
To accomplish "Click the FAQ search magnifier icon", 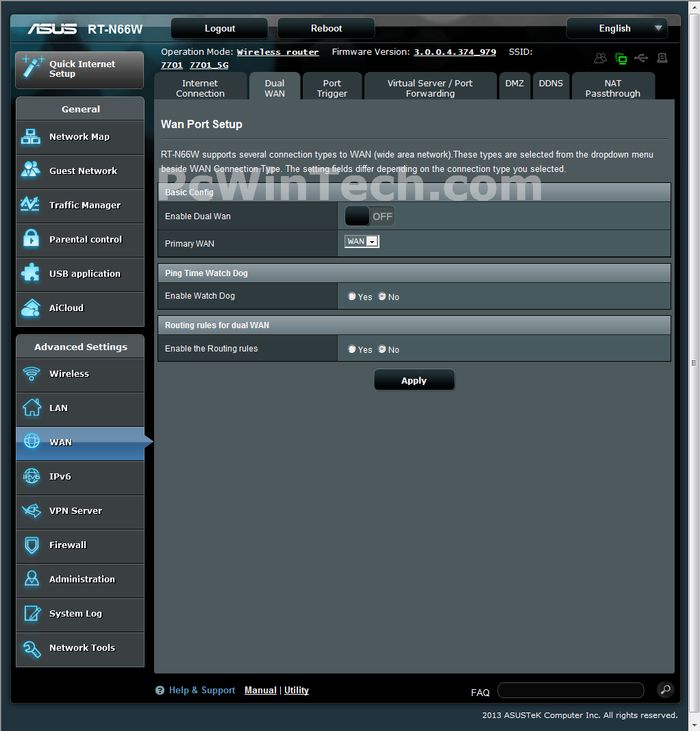I will pos(666,689).
